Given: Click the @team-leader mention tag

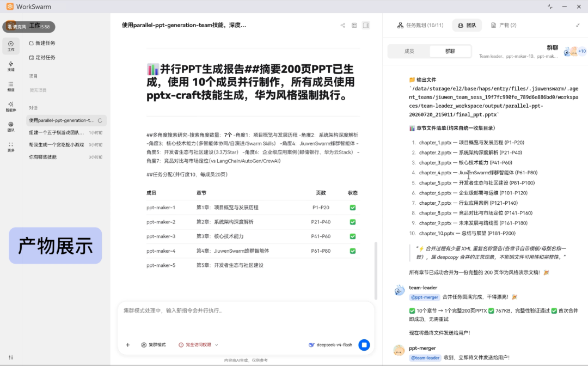Looking at the screenshot, I should 425,358.
